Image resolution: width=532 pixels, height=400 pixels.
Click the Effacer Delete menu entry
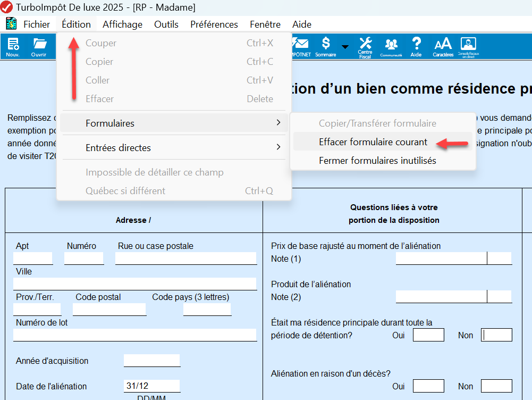click(x=174, y=99)
